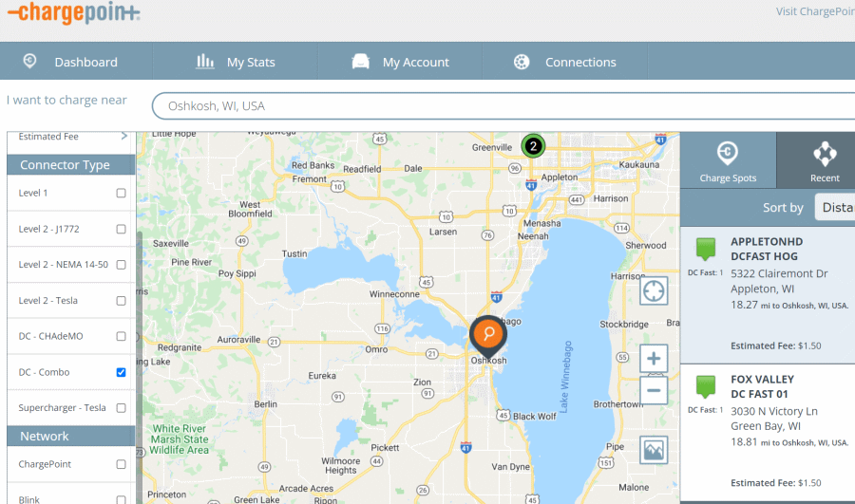Click the orange Oshkosh search marker
The height and width of the screenshot is (504, 855).
[x=488, y=336]
